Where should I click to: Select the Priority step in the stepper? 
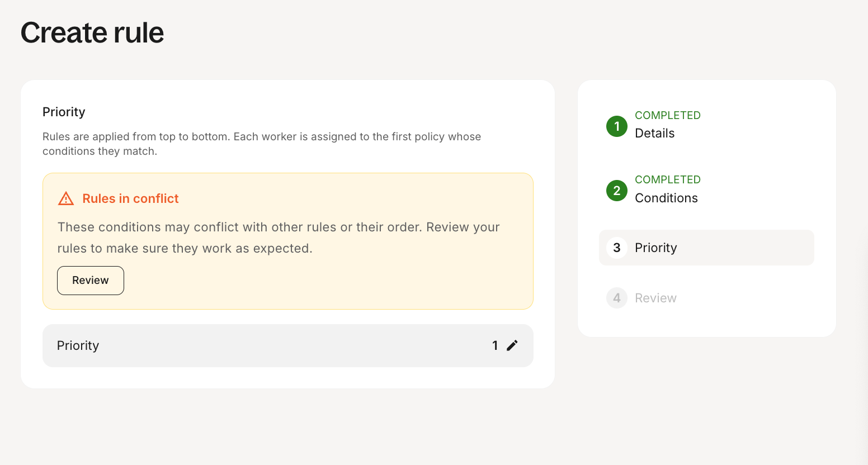pos(655,248)
